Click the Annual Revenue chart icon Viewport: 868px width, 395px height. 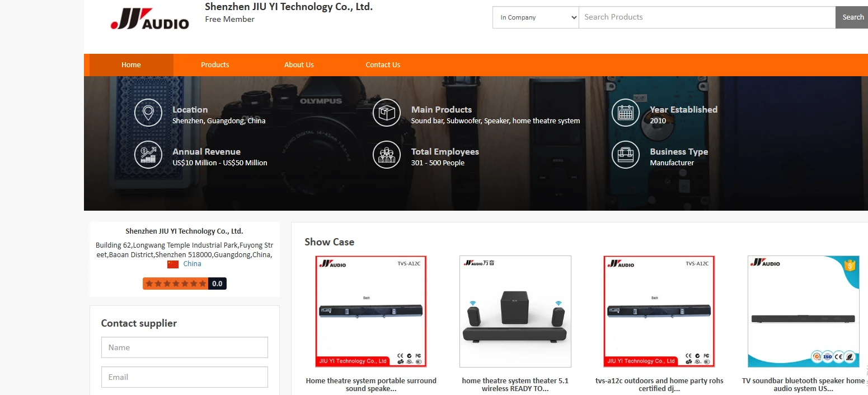pos(148,155)
